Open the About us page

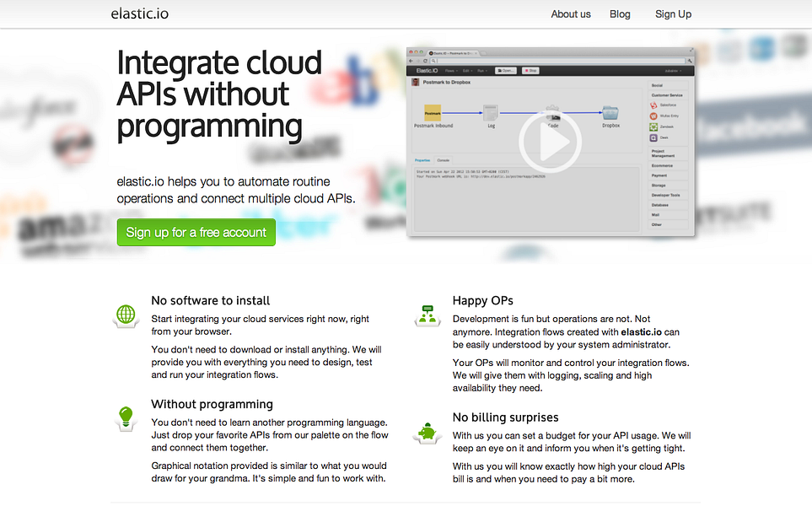[571, 14]
